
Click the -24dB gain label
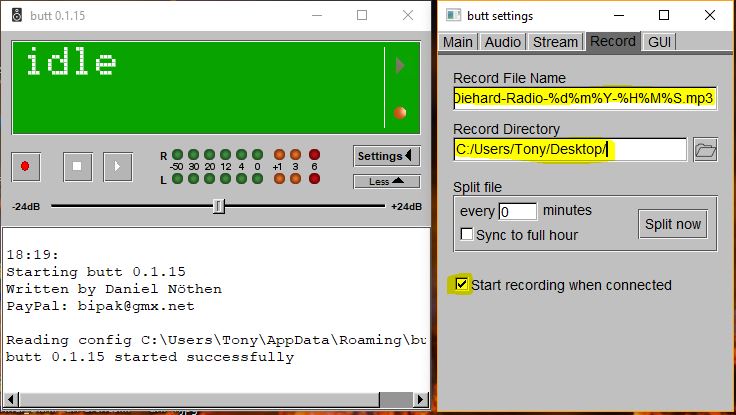[26, 207]
